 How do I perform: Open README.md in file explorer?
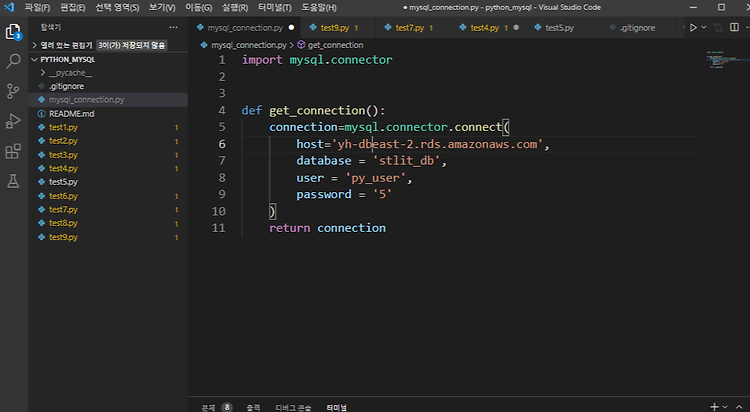pos(108,113)
